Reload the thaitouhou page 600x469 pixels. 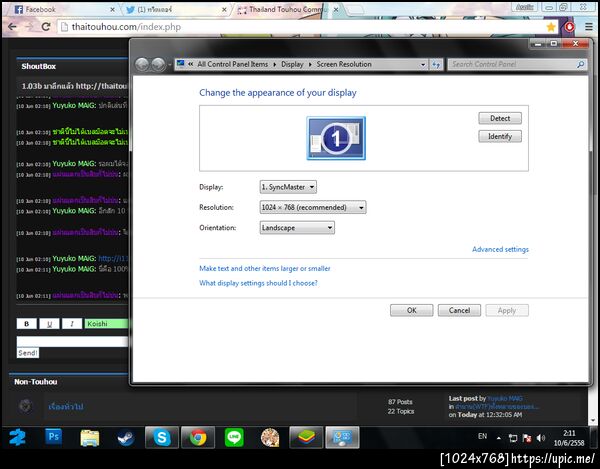point(46,27)
